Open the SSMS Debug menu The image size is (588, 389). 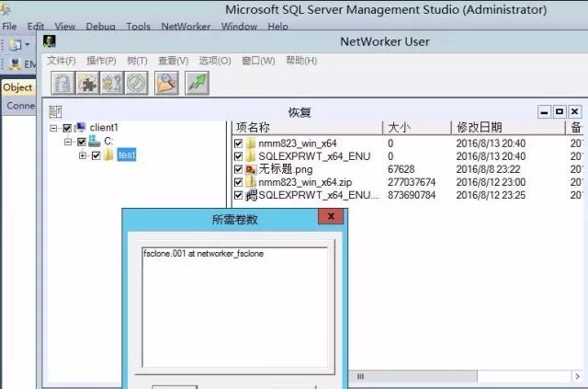pos(100,27)
